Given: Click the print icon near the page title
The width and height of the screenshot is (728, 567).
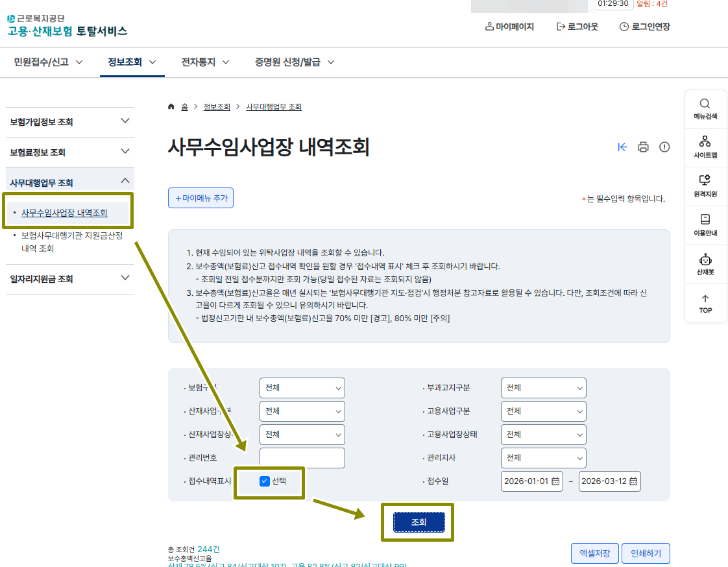Looking at the screenshot, I should [x=643, y=147].
